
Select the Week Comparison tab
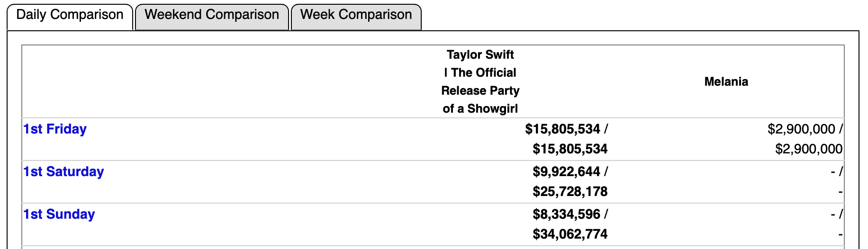356,15
